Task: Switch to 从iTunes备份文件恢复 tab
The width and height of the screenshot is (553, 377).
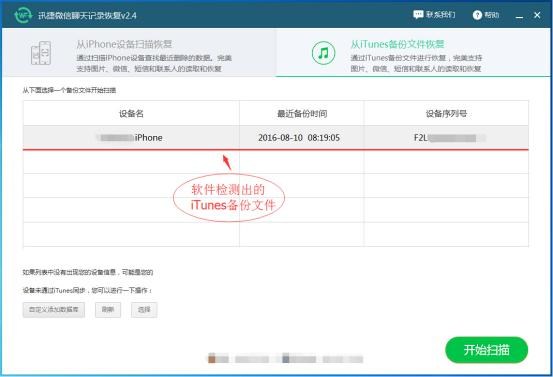Action: [x=413, y=53]
